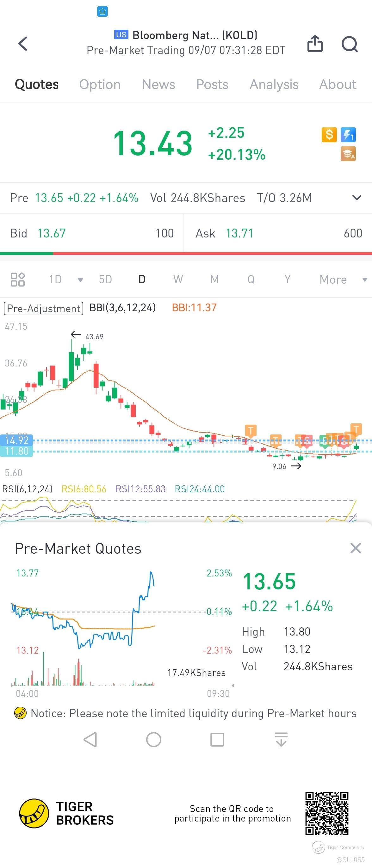Tap the search magnifier icon
Viewport: 372px width, 868px height.
tap(350, 44)
